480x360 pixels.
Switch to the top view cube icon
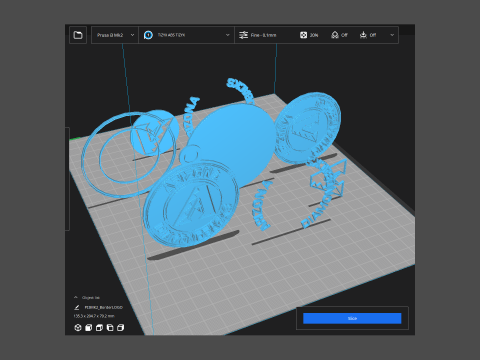(x=99, y=328)
